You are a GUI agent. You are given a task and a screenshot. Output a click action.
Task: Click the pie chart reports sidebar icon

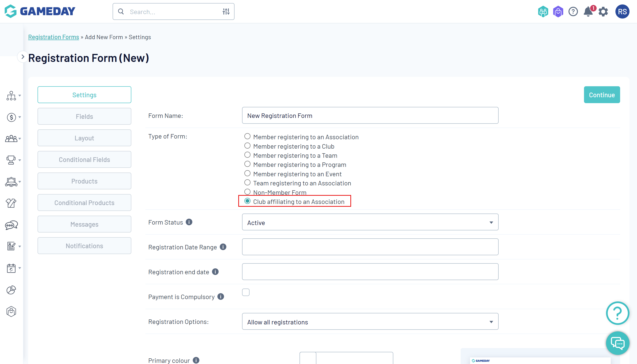pyautogui.click(x=11, y=290)
